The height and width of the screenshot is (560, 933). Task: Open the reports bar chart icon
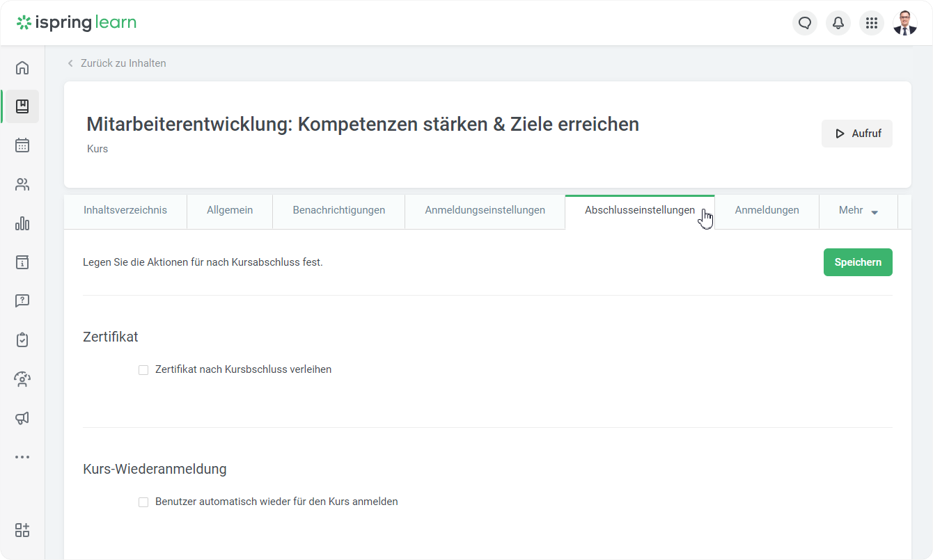click(x=22, y=223)
